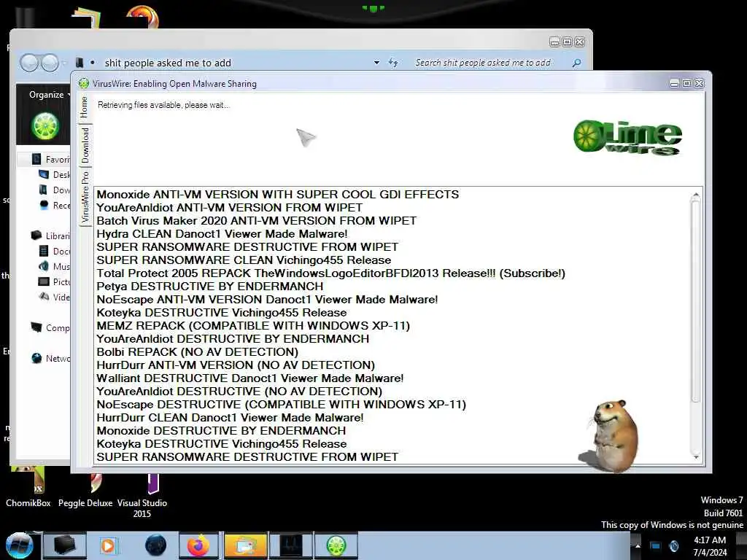Select SUPER RANSOMWARE CLEAN Vichingo455 Release
This screenshot has height=560, width=747.
[244, 260]
